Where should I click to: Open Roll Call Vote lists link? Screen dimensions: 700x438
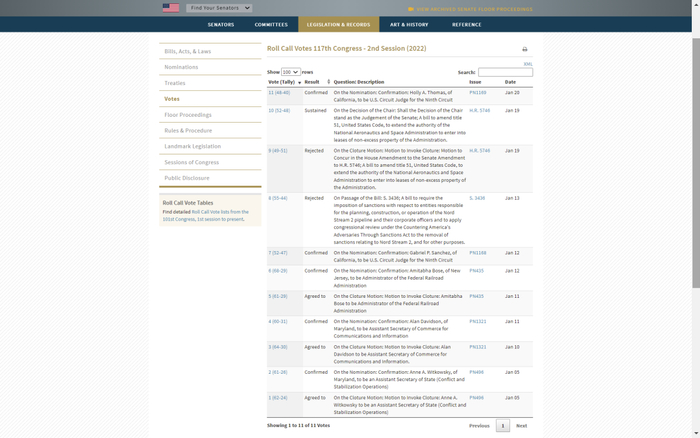(x=206, y=216)
